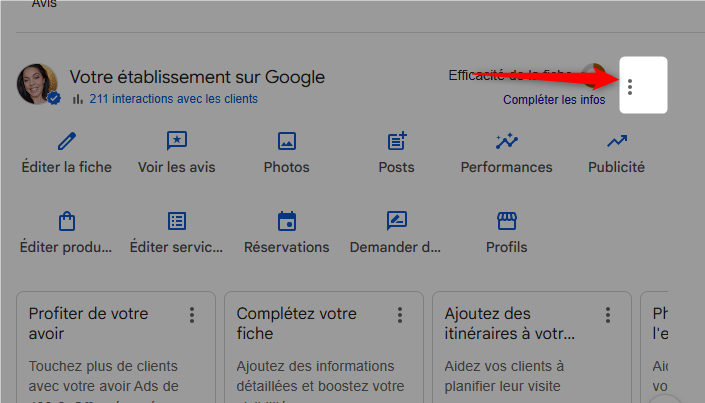Select the Photos image icon
Viewport: 705px width, 403px height.
click(x=287, y=141)
